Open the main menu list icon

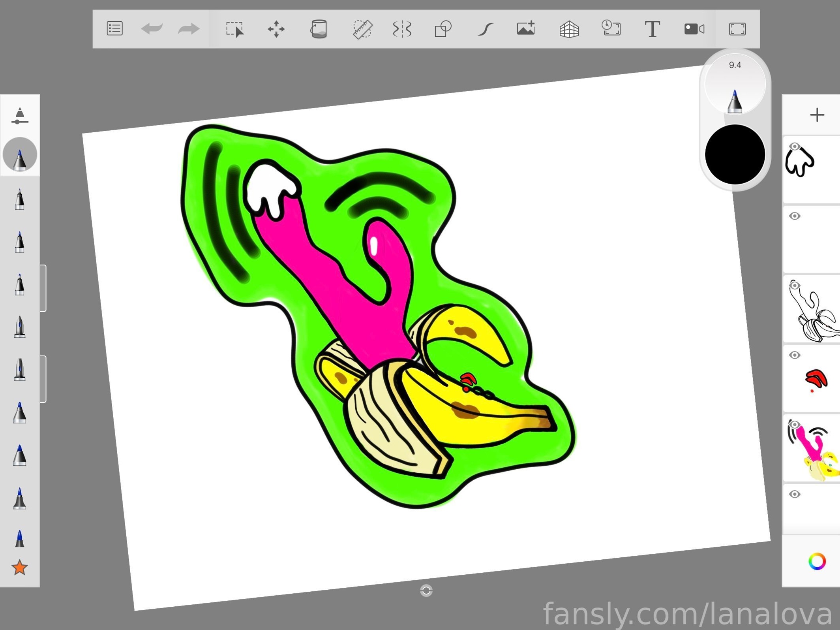click(114, 29)
